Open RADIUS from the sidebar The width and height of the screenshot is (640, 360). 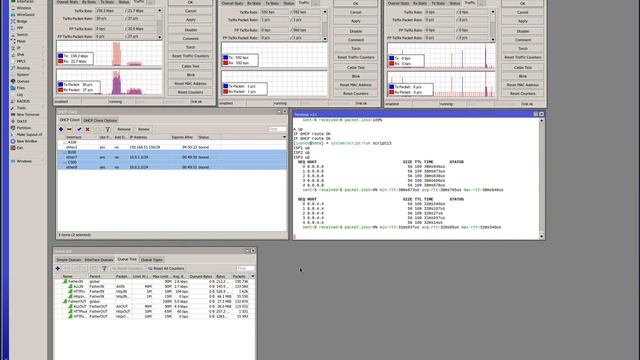[22, 101]
